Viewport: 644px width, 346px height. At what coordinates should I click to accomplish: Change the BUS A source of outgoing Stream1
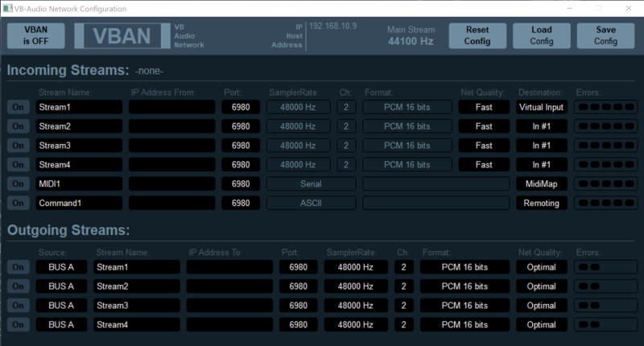61,266
